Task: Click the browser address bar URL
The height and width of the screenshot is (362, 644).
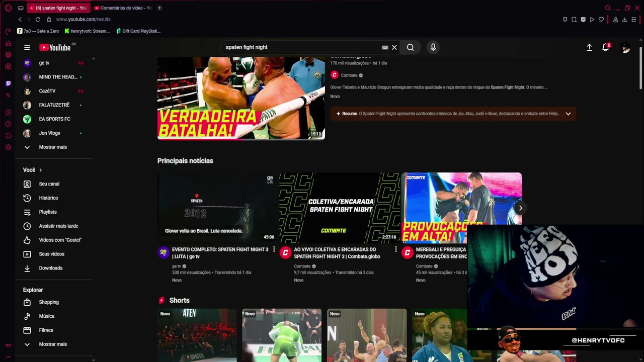Action: pyautogui.click(x=83, y=19)
